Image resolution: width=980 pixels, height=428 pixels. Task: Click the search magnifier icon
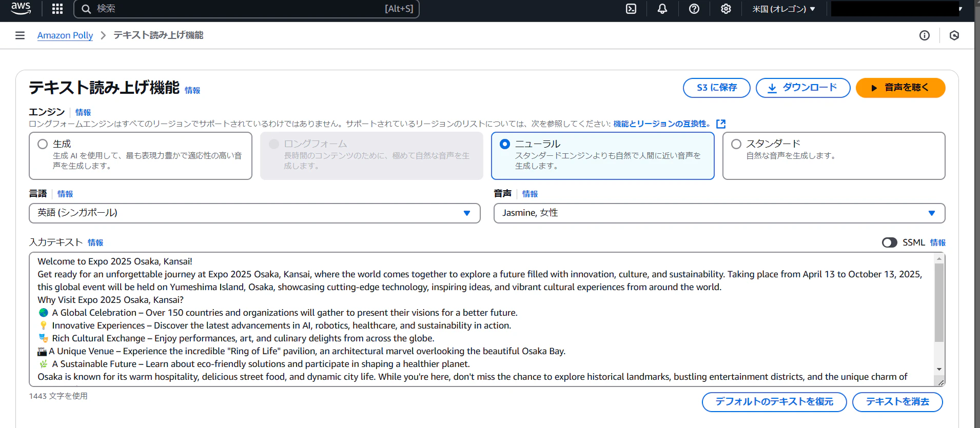pos(86,9)
